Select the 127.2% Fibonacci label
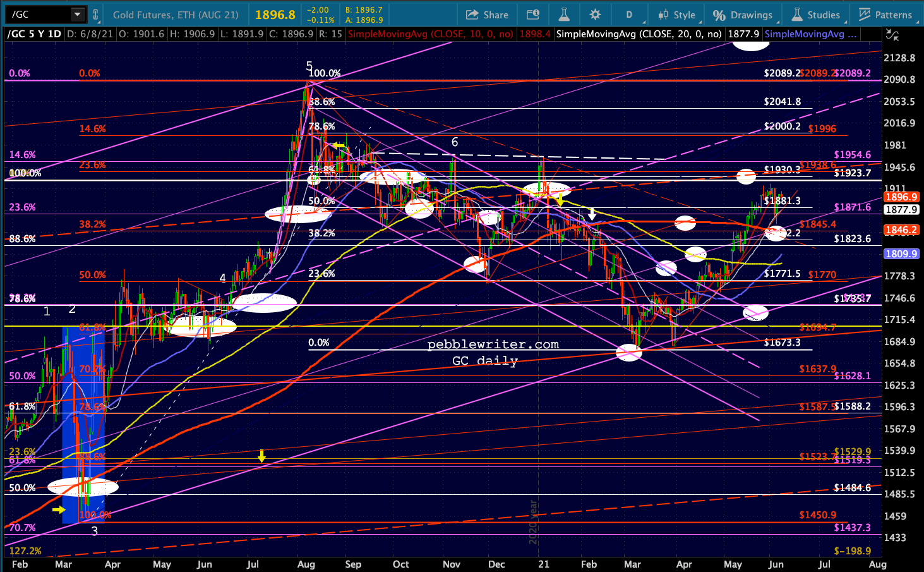The image size is (924, 572). 25,551
